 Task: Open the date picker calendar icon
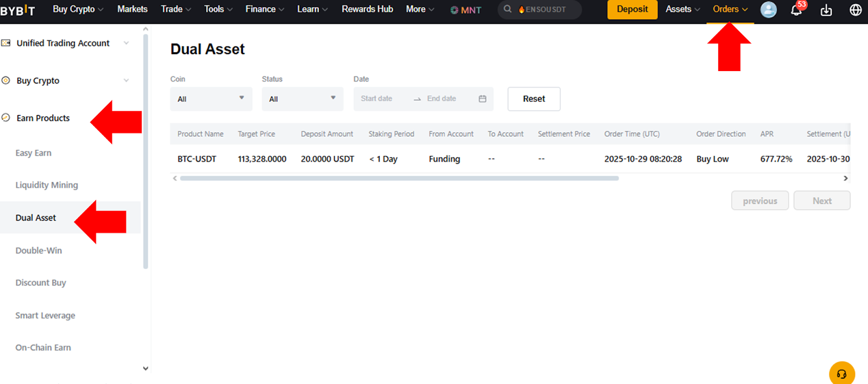tap(482, 99)
